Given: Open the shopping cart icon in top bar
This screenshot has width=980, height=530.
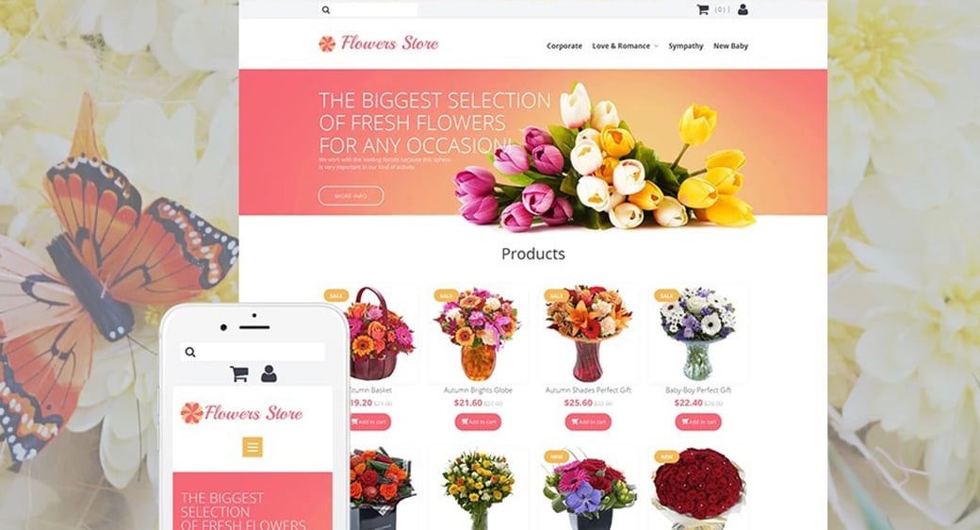Looking at the screenshot, I should click(703, 9).
